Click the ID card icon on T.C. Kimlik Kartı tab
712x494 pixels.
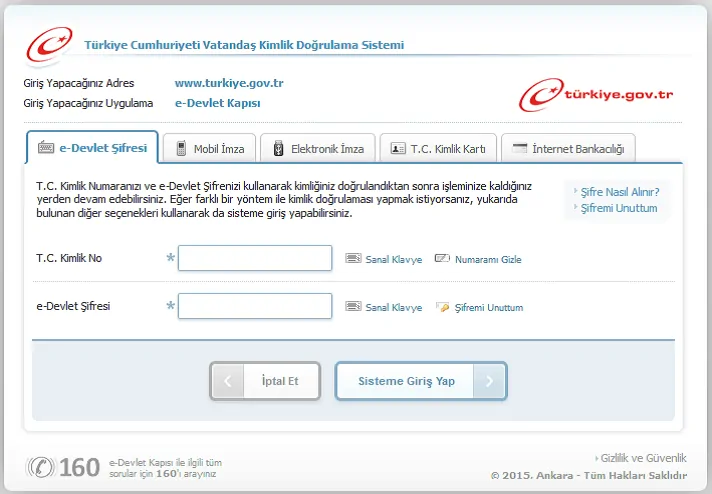pos(398,148)
